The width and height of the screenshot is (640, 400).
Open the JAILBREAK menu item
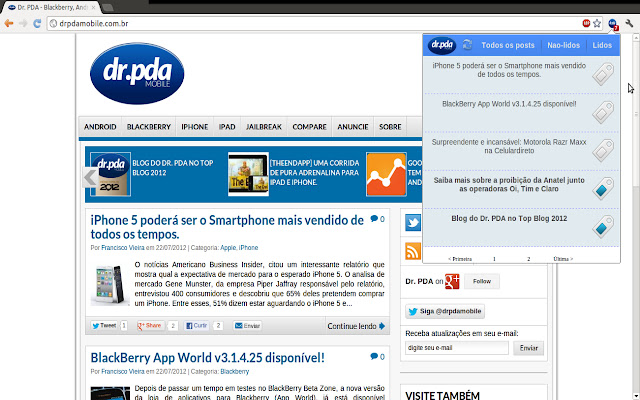click(264, 127)
